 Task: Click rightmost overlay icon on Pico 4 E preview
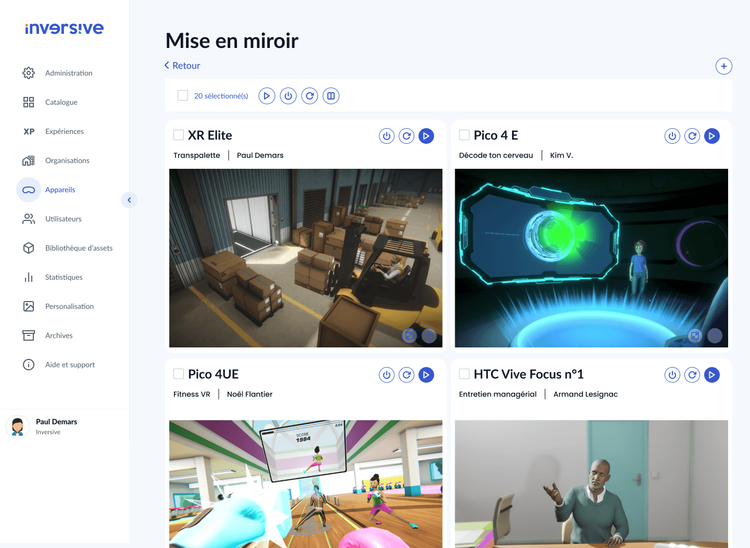(x=715, y=336)
